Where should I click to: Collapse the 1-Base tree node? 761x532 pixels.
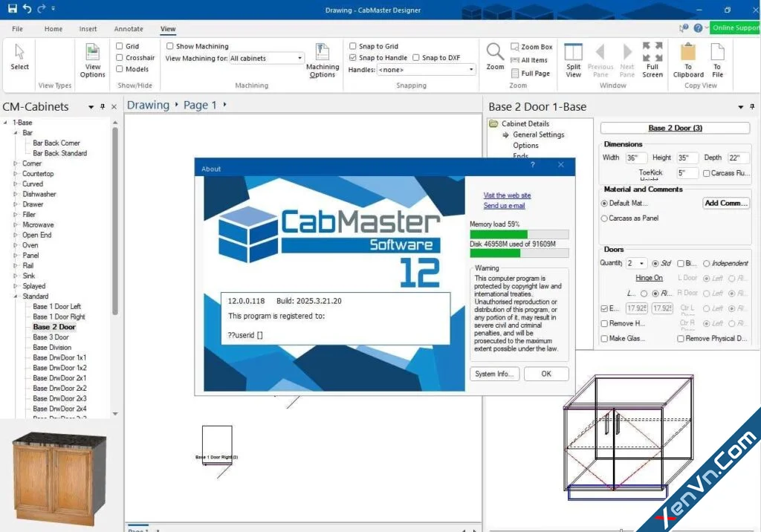point(5,123)
